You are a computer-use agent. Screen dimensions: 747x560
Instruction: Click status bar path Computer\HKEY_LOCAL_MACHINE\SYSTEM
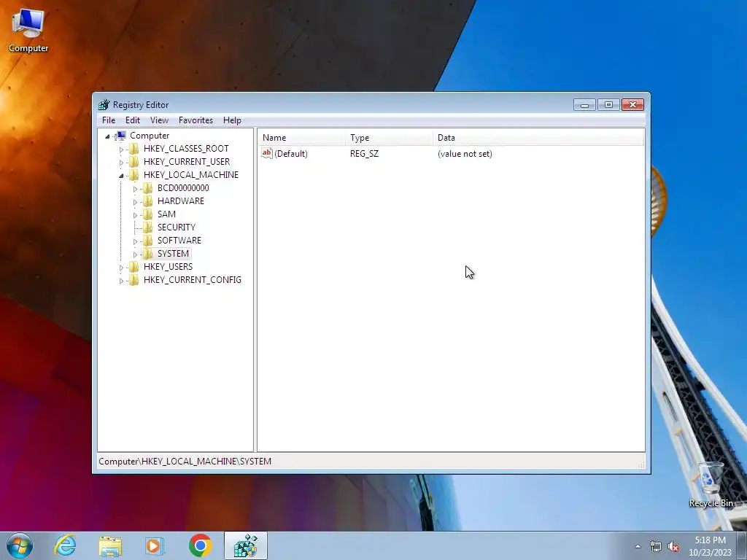185,462
